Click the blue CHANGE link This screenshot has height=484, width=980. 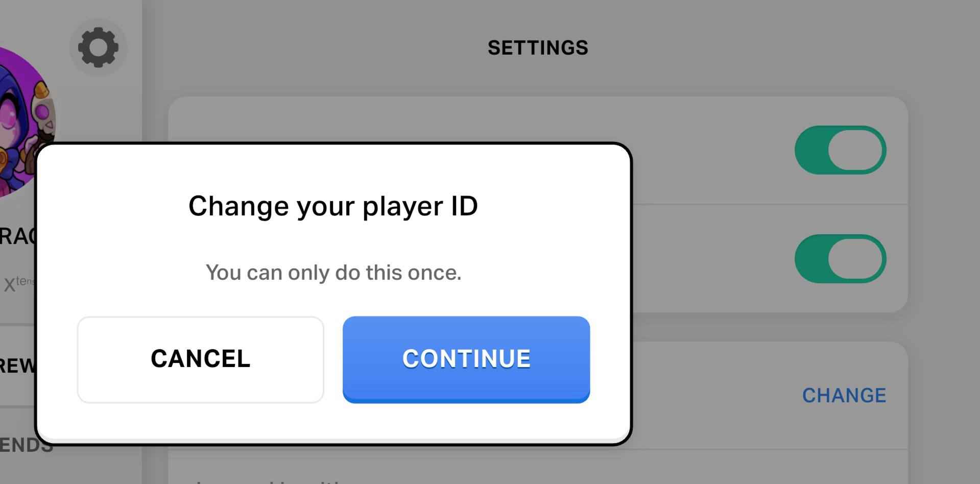click(844, 396)
